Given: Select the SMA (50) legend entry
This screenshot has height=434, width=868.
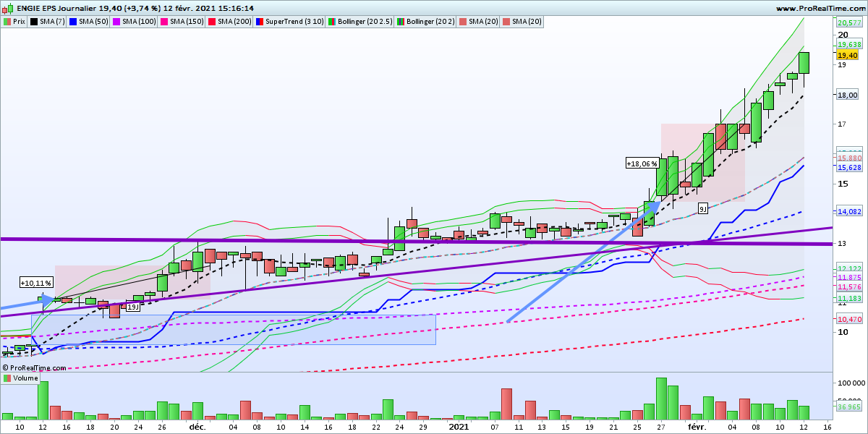Looking at the screenshot, I should coord(89,22).
